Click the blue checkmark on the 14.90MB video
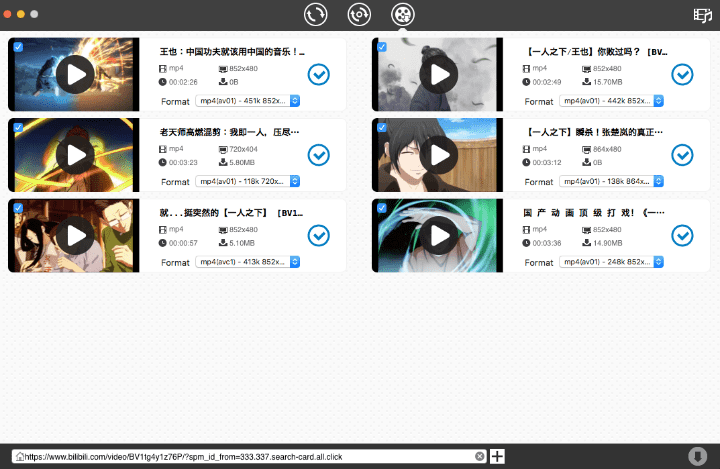The image size is (720, 469). [x=682, y=235]
